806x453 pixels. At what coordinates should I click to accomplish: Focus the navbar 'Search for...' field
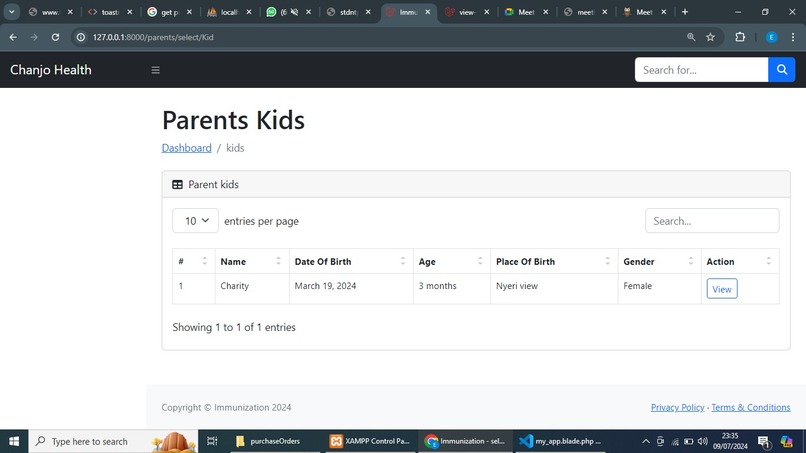[x=701, y=70]
